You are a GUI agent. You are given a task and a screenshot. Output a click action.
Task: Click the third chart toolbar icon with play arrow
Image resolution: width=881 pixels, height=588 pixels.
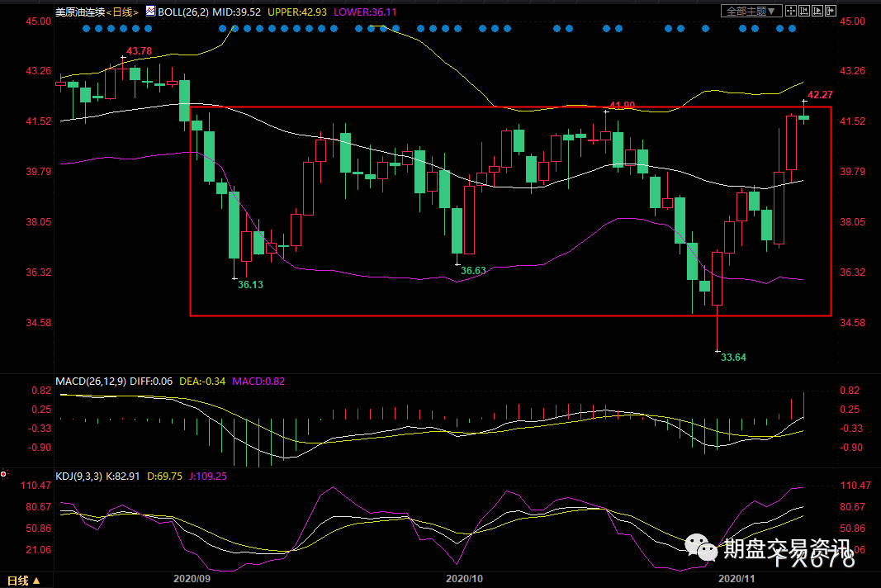click(817, 11)
